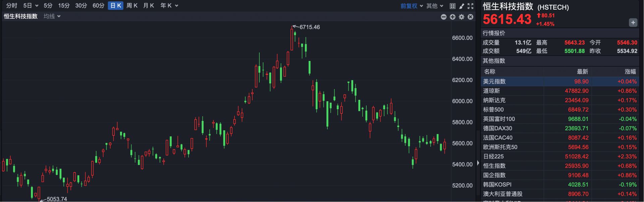This screenshot has height=202, width=644.
Task: Select the drawing brush tool
Action: pos(462,6)
